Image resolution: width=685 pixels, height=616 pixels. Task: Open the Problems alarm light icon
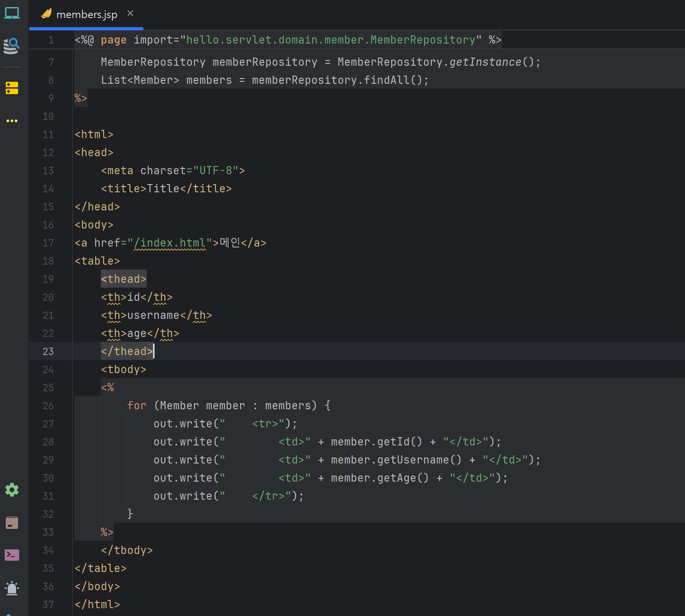(x=12, y=588)
